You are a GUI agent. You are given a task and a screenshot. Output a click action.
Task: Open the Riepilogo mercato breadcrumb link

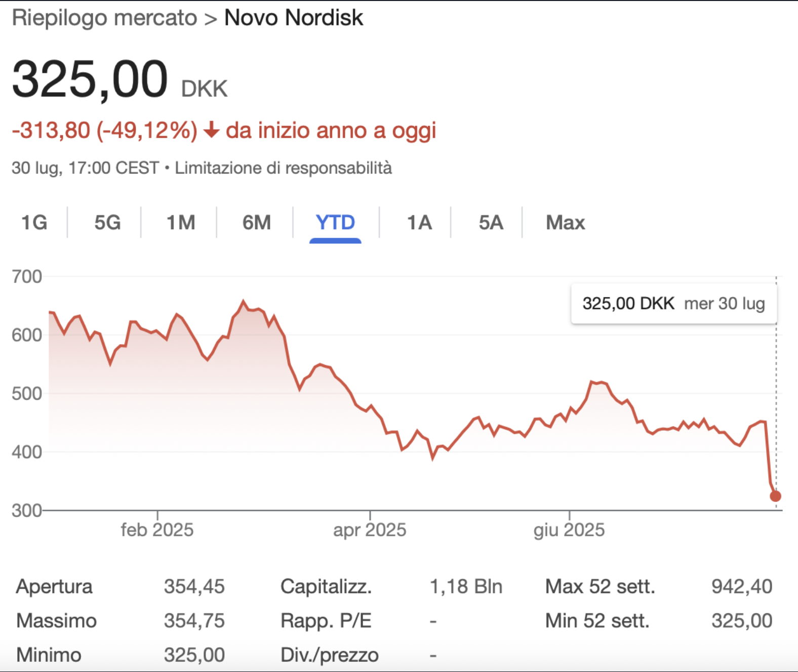(104, 18)
